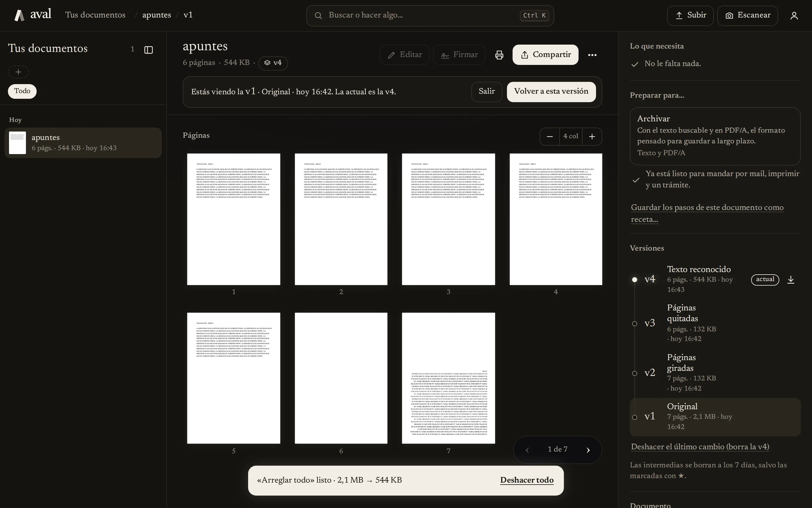Screen dimensions: 812x508
Task: Toggle the sidebar panel icon
Action: [148, 50]
